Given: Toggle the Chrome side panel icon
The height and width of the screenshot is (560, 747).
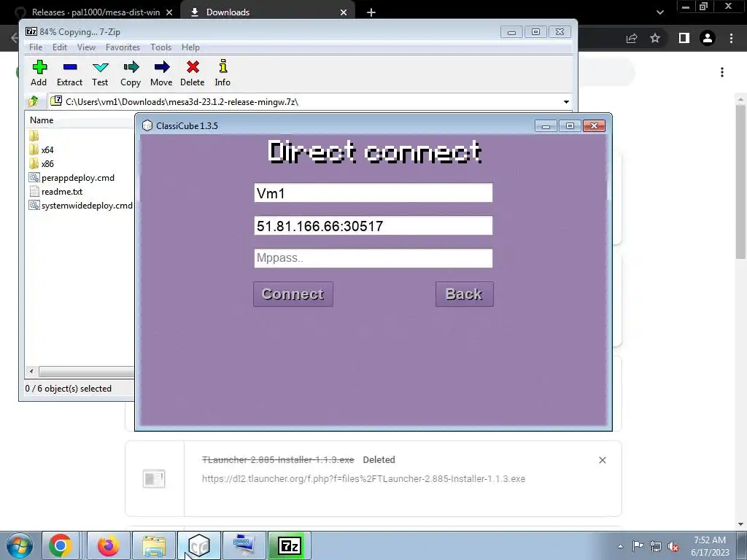Looking at the screenshot, I should coord(684,38).
